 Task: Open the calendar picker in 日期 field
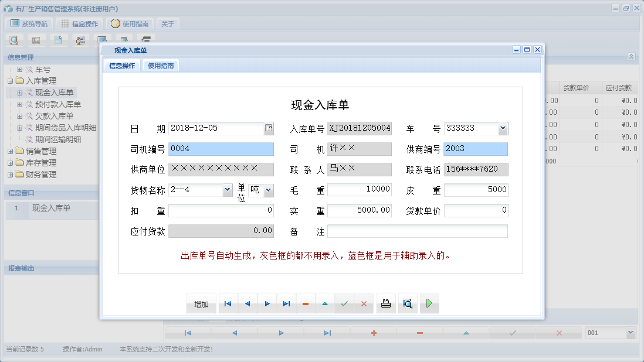(x=269, y=128)
